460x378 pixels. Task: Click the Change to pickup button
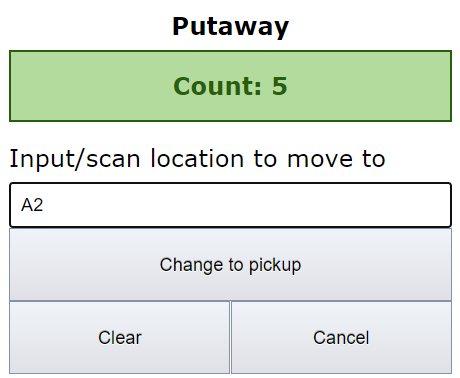(230, 265)
